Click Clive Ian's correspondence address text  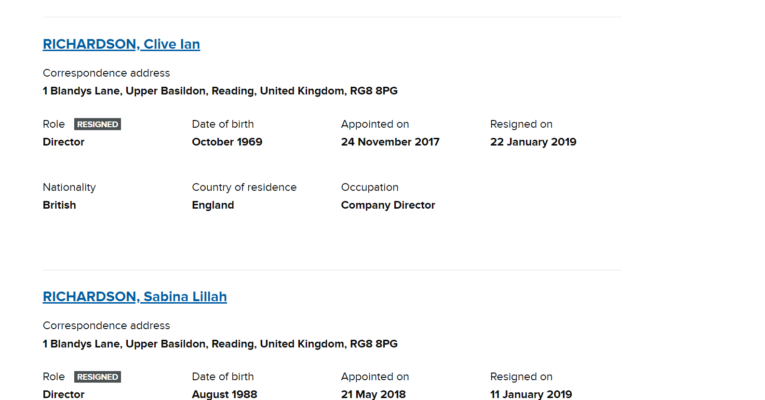tap(220, 91)
